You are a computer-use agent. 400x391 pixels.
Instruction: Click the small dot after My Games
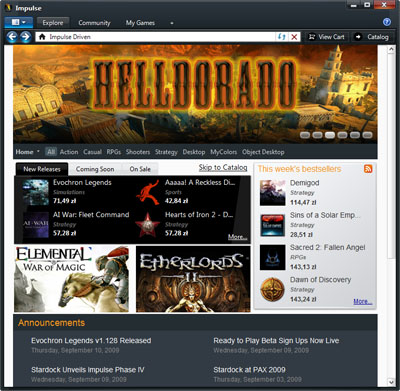point(172,23)
